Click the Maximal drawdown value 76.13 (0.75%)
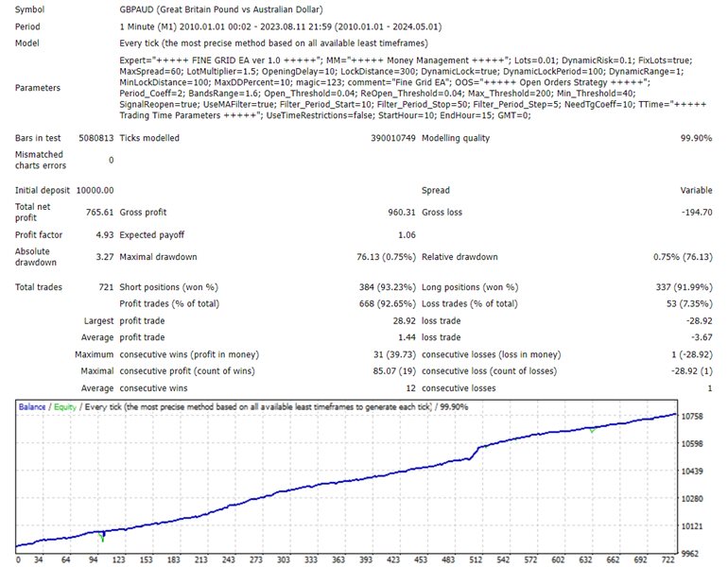728x567 pixels. pyautogui.click(x=386, y=257)
